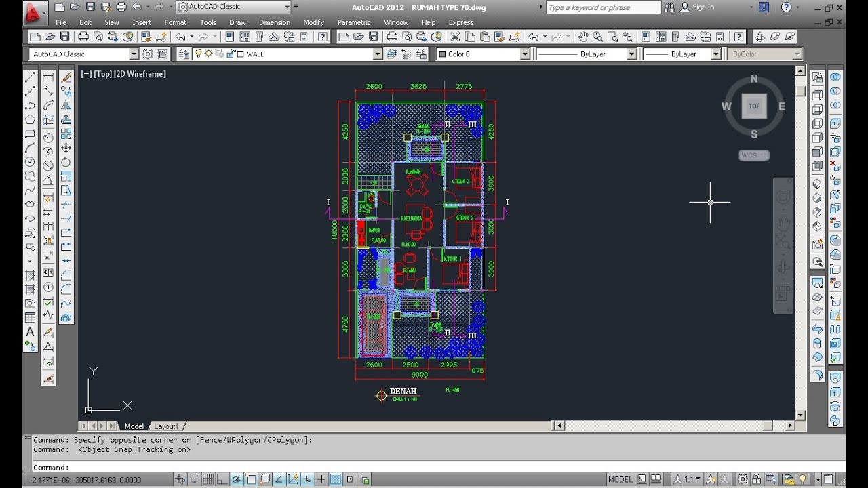This screenshot has height=488, width=868.
Task: Click the command line input
Action: pyautogui.click(x=434, y=467)
